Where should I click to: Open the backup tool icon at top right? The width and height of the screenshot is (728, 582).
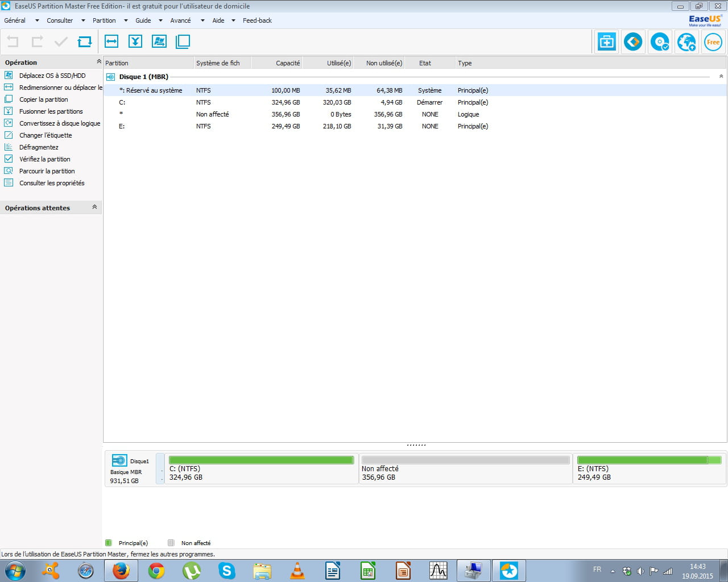pyautogui.click(x=607, y=42)
